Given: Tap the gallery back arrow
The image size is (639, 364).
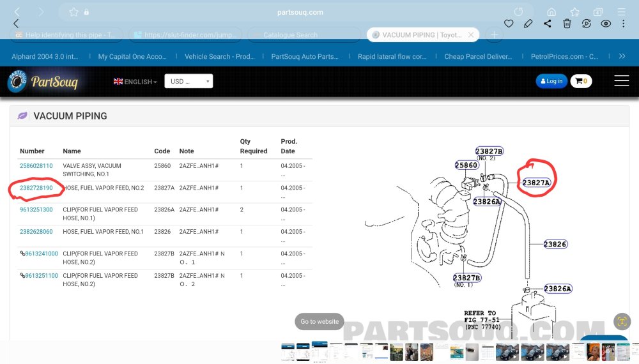Looking at the screenshot, I should [x=16, y=24].
